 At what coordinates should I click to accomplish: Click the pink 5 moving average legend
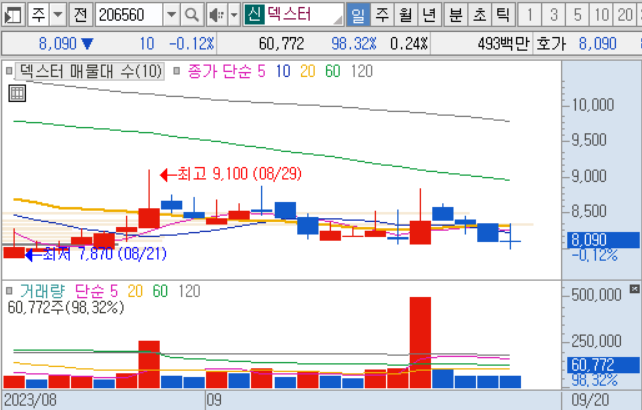pos(261,71)
